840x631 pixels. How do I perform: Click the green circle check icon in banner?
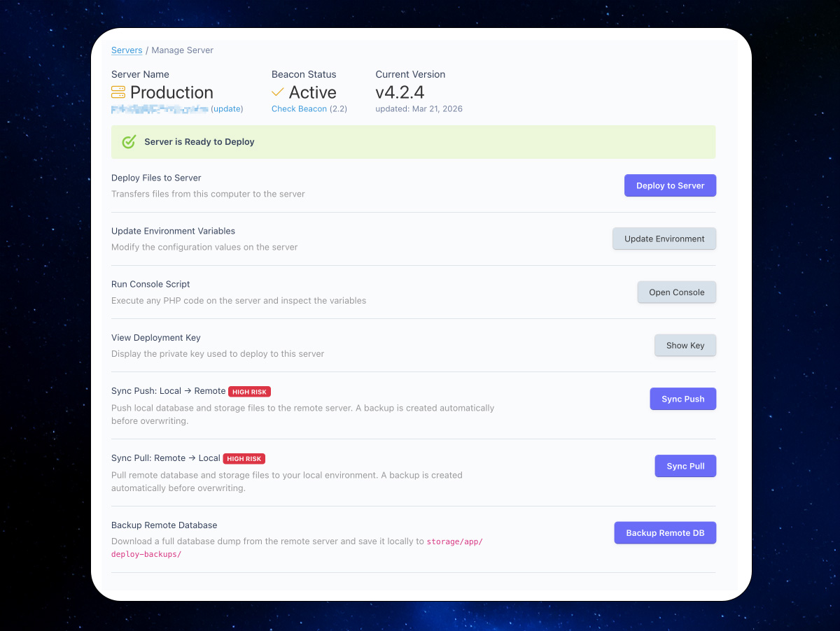tap(129, 142)
